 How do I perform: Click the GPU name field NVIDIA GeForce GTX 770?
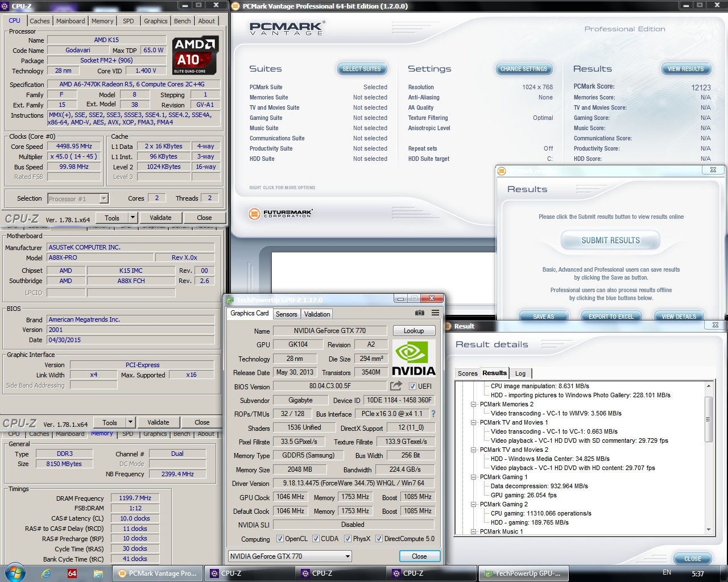point(329,331)
